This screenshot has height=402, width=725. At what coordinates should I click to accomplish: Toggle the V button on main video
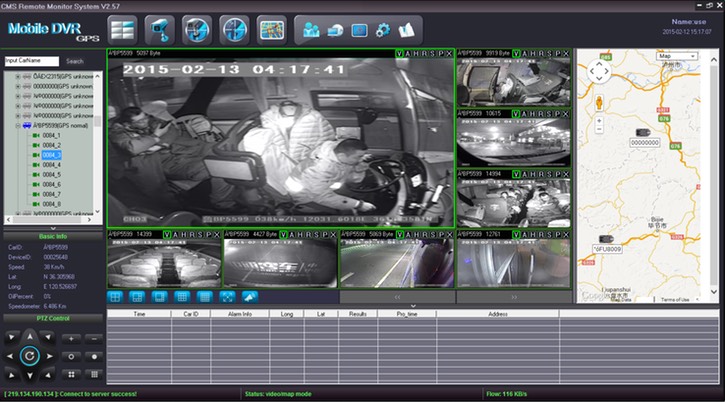tap(400, 53)
